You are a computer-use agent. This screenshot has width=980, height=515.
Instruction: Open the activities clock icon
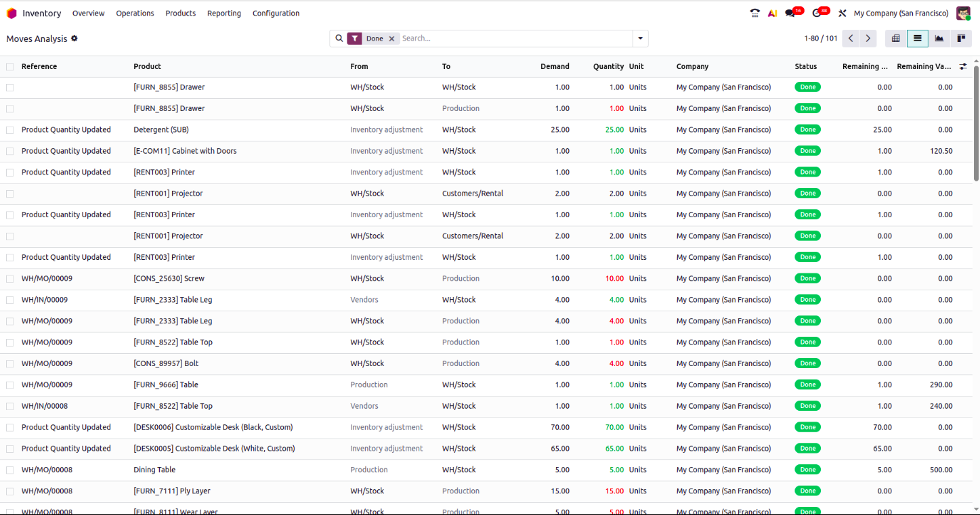(817, 14)
